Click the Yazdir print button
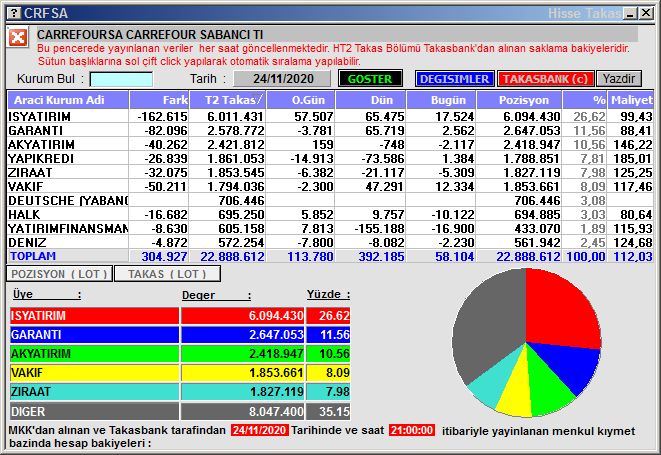This screenshot has height=455, width=661. (x=619, y=79)
